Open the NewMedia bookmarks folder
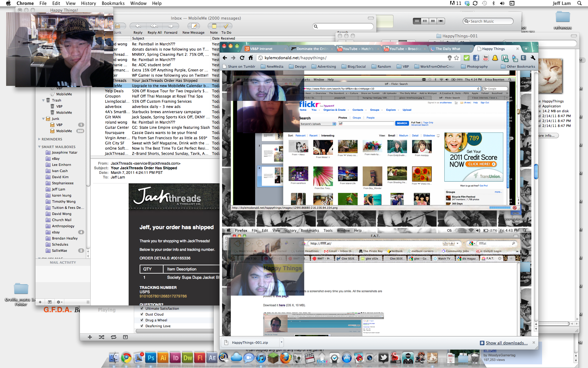588x368 pixels. pos(272,67)
